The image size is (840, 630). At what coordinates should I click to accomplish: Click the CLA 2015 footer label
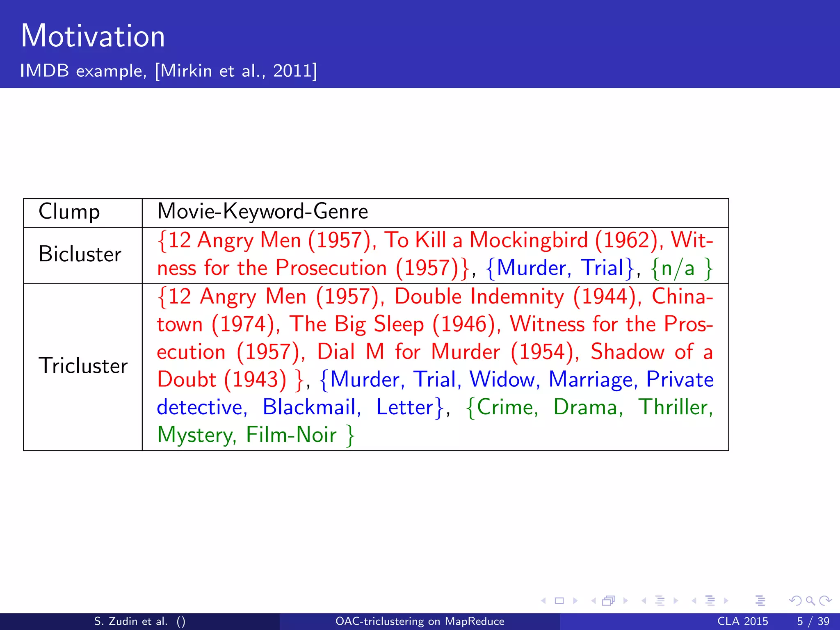coord(742,621)
